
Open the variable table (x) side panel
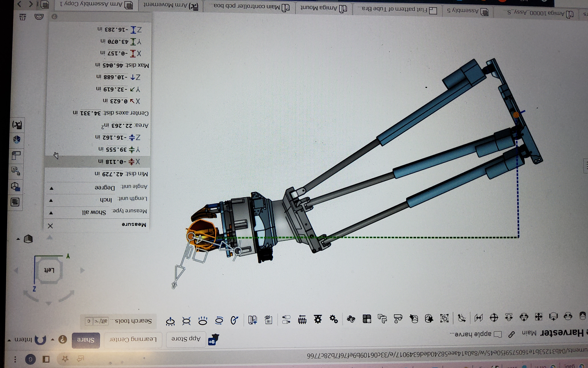point(17,125)
